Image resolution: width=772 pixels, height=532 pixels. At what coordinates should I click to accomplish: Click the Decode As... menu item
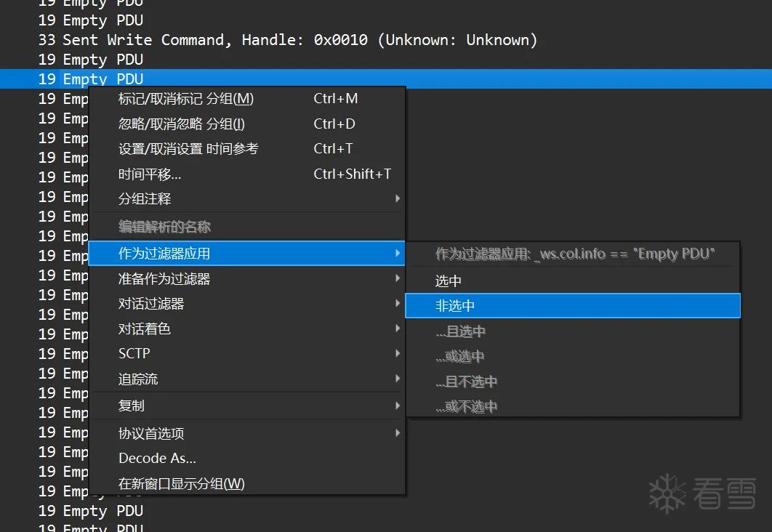247,458
